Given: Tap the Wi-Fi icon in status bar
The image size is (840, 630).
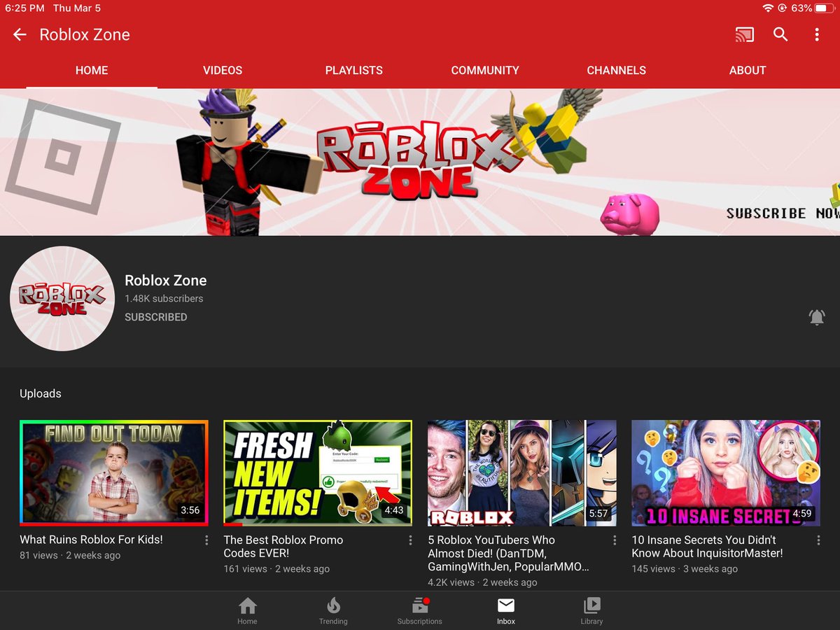Looking at the screenshot, I should coord(768,8).
